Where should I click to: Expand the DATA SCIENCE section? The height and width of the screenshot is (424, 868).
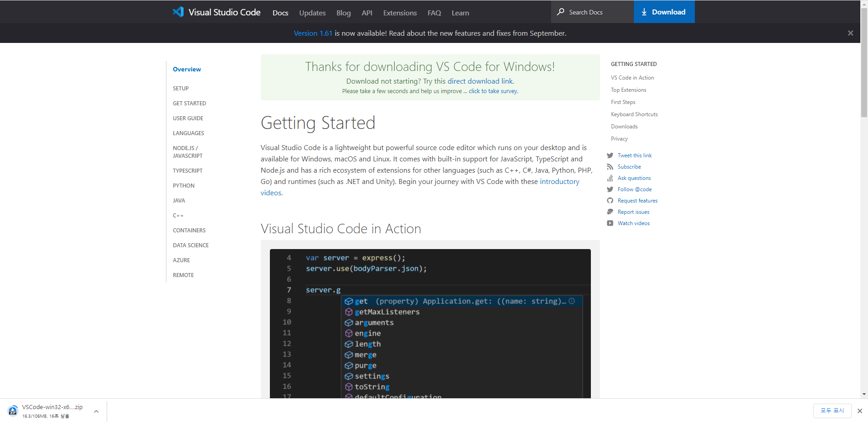(x=191, y=245)
